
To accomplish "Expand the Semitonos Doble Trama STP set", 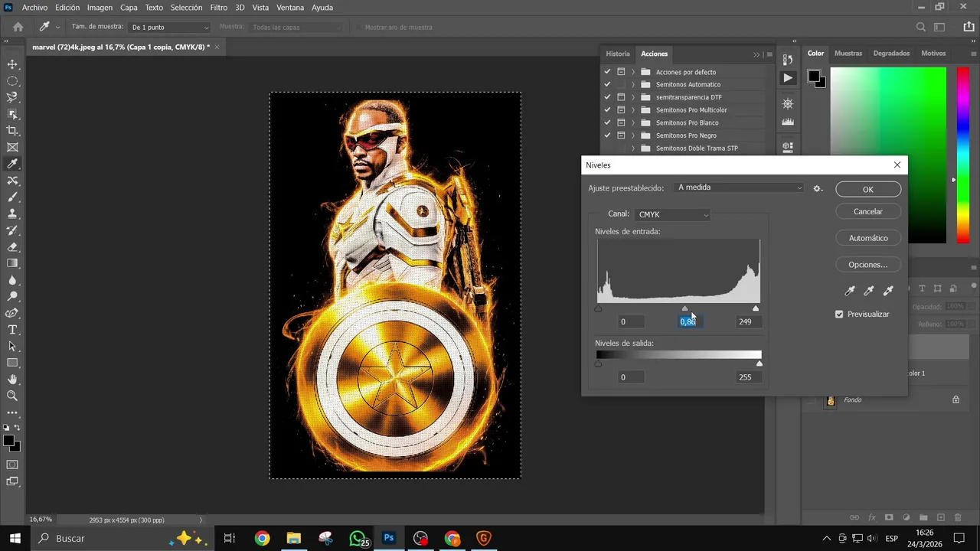I will click(633, 148).
